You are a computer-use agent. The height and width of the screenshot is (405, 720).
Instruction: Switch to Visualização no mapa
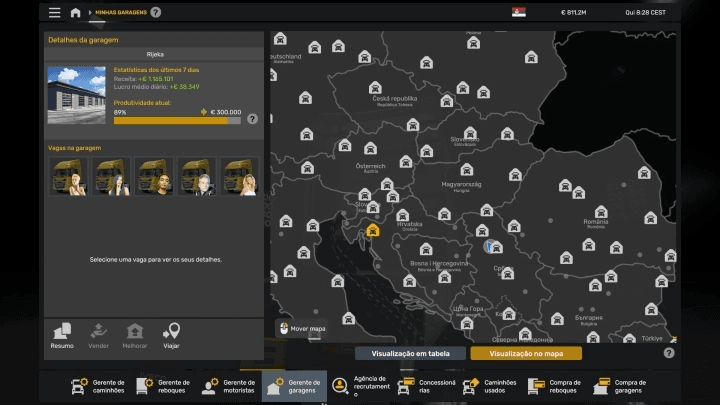click(x=526, y=354)
